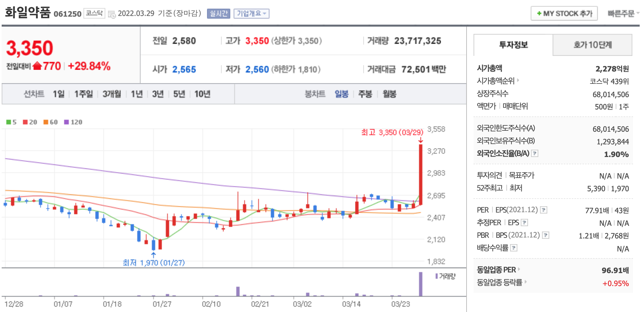Viewport: 644px width, 312px height.
Task: Click the 코스닥 439위 ranking value
Action: pyautogui.click(x=609, y=81)
